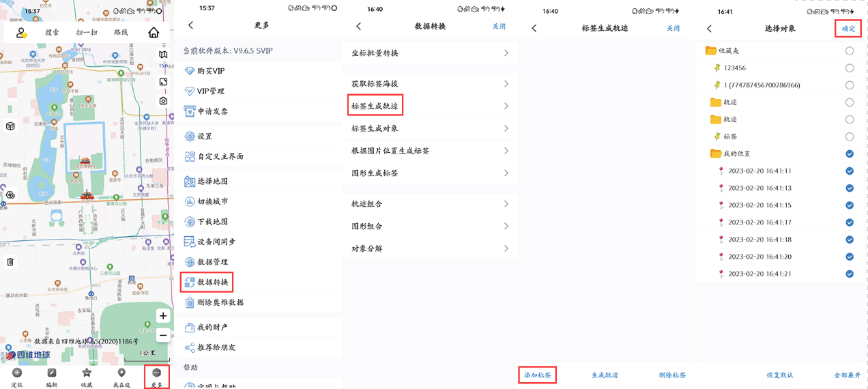The height and width of the screenshot is (389, 868).
Task: Tap 路线 in the map top bar
Action: pos(121,32)
